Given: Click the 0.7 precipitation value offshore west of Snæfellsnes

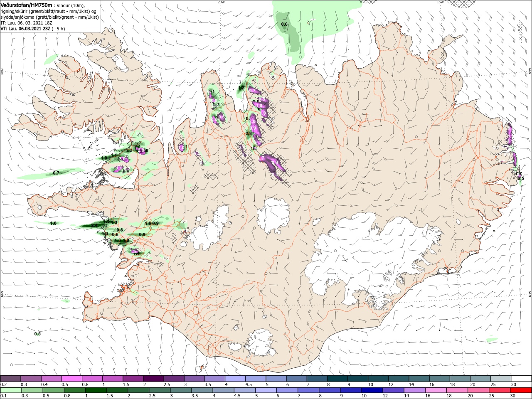Looking at the screenshot, I should tap(56, 172).
